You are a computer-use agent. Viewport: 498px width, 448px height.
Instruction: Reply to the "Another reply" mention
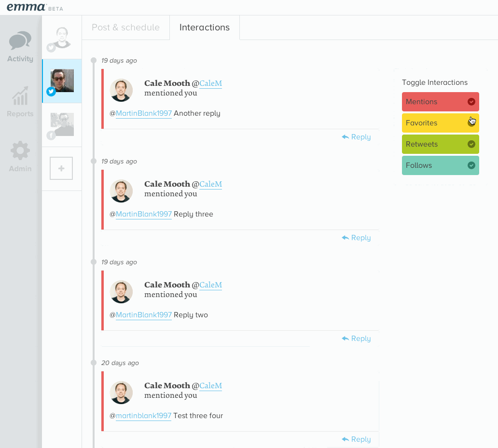pos(356,137)
